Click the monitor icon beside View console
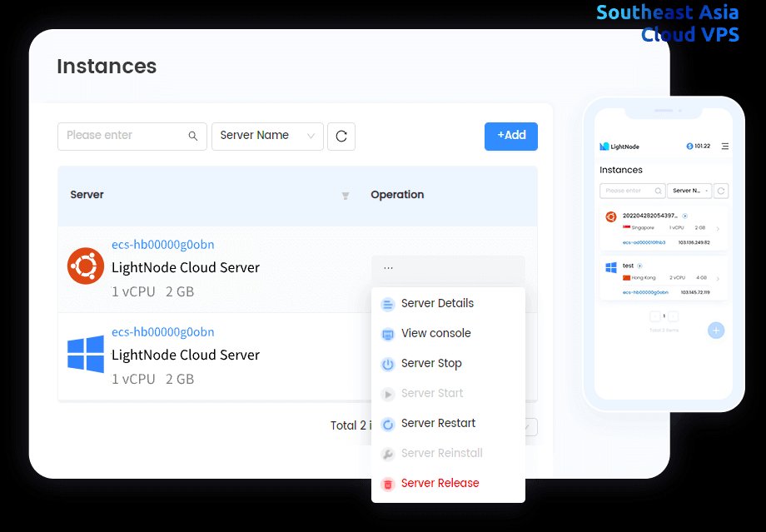766x532 pixels. [x=387, y=333]
